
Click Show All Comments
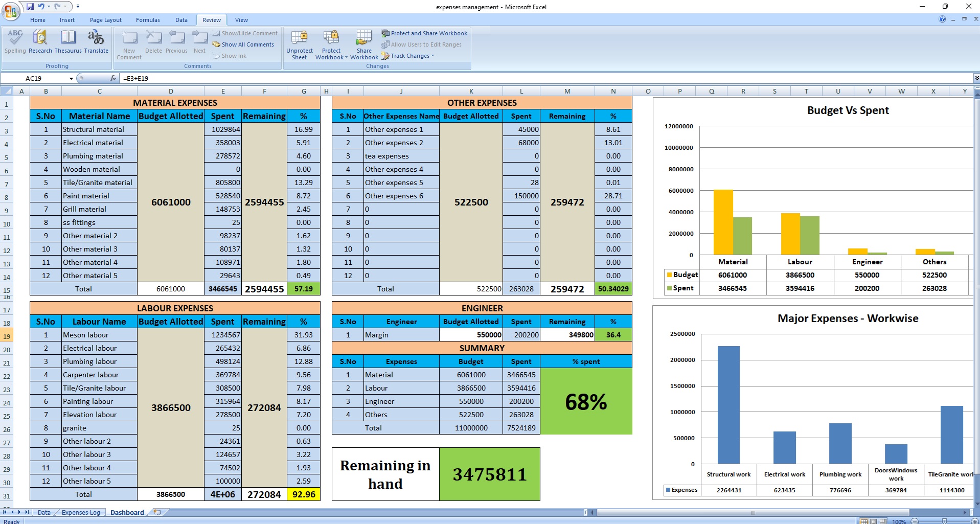coord(247,44)
